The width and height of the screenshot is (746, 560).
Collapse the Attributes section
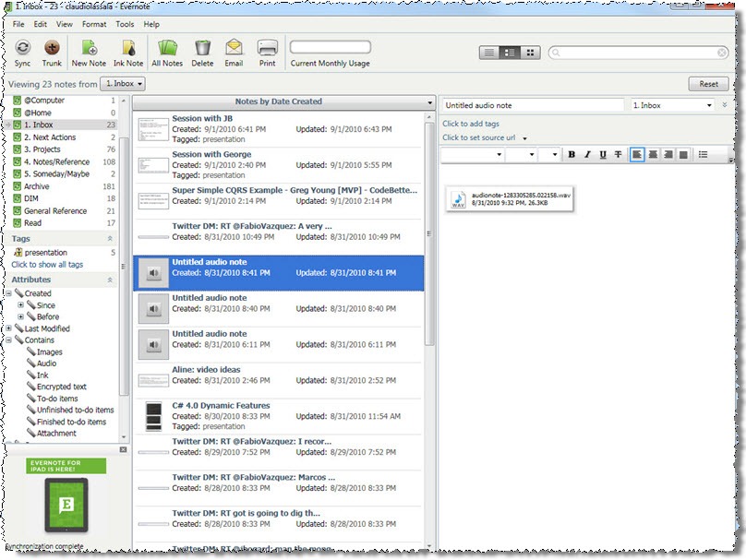point(110,280)
